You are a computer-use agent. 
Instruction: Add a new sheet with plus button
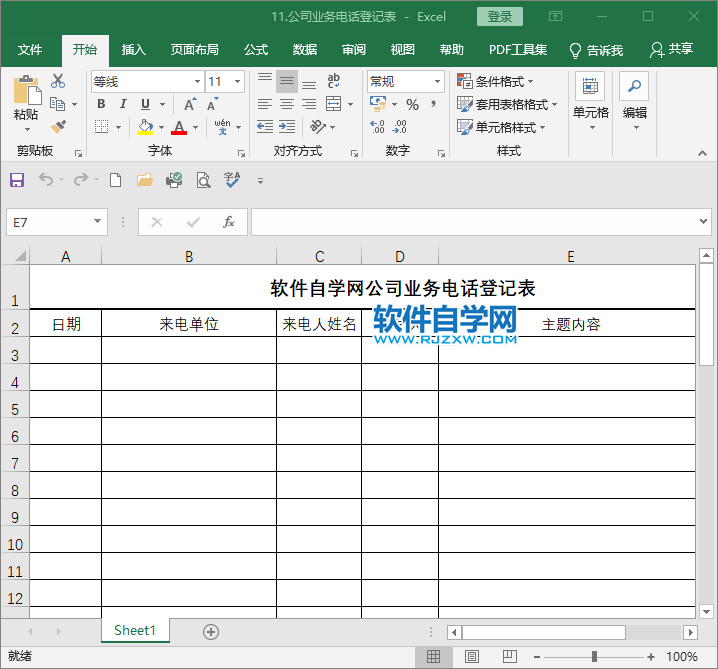(211, 632)
